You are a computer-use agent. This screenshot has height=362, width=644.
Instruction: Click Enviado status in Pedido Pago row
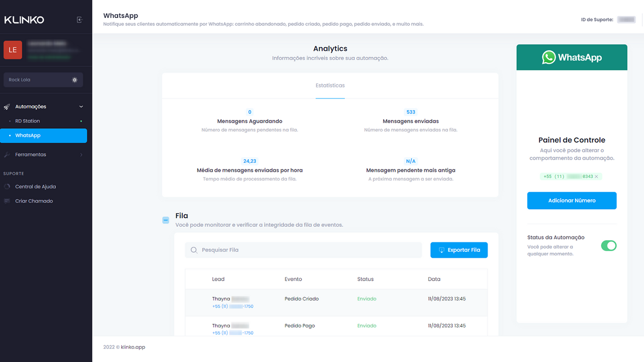367,326
